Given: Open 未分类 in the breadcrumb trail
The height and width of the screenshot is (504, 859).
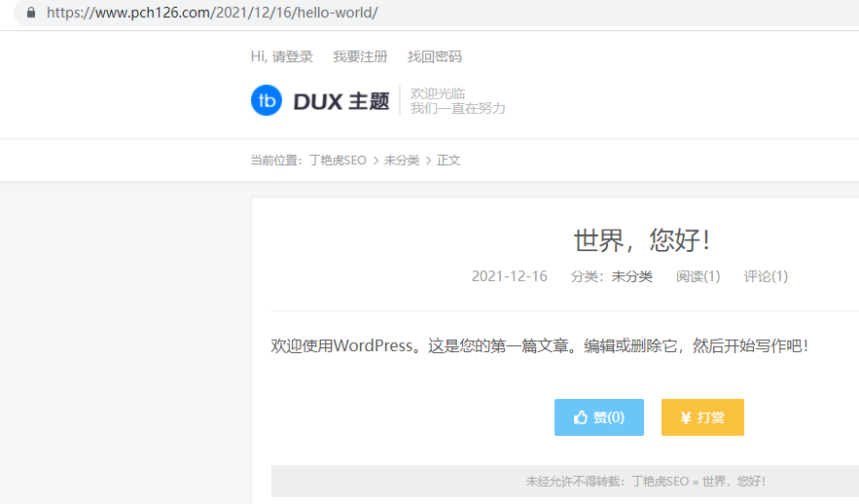Looking at the screenshot, I should [402, 161].
